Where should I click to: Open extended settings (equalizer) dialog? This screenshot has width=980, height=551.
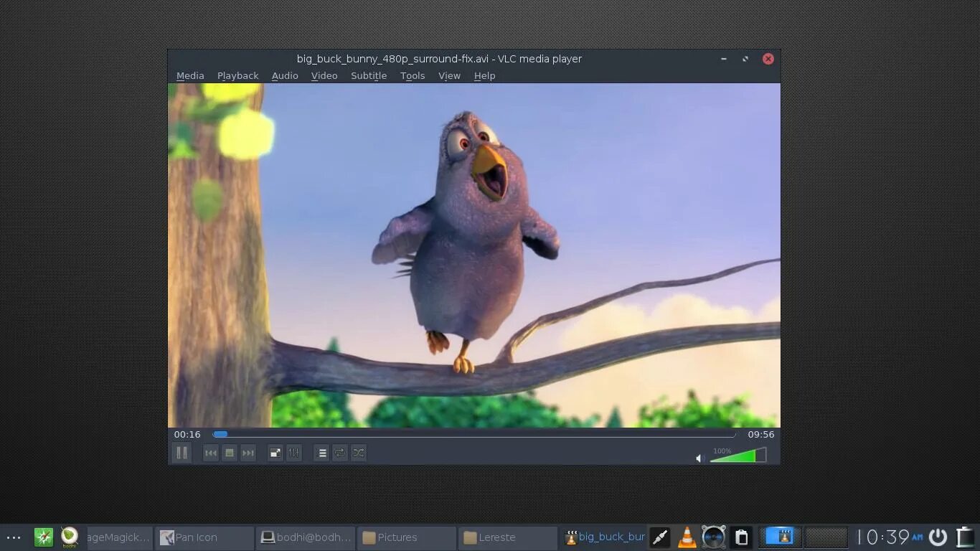[x=293, y=453]
